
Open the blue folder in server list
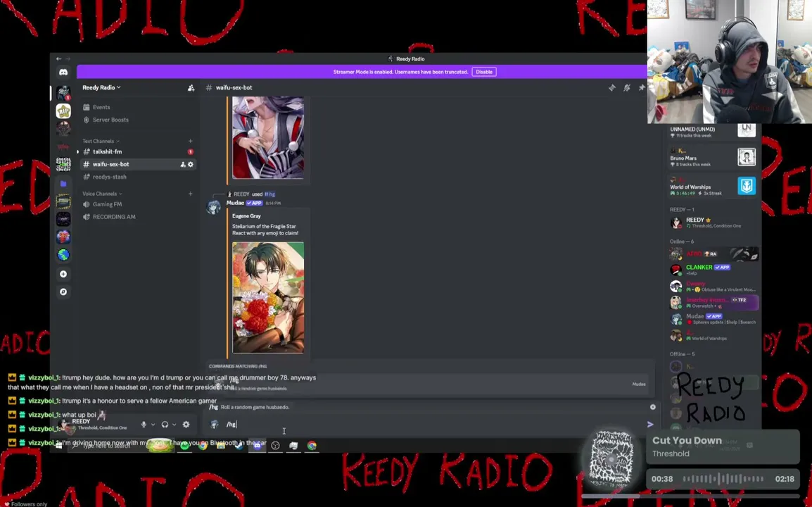(x=63, y=184)
